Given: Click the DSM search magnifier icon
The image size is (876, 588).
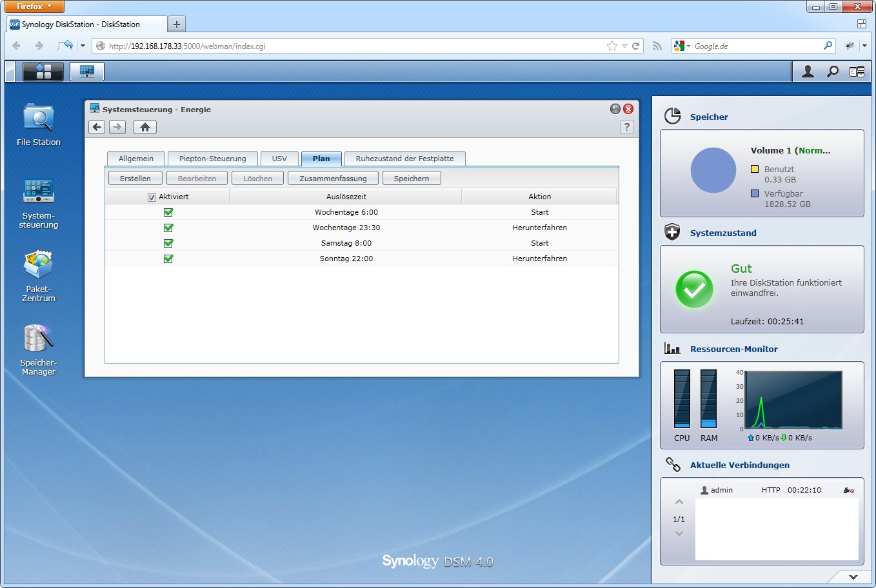Looking at the screenshot, I should point(833,72).
